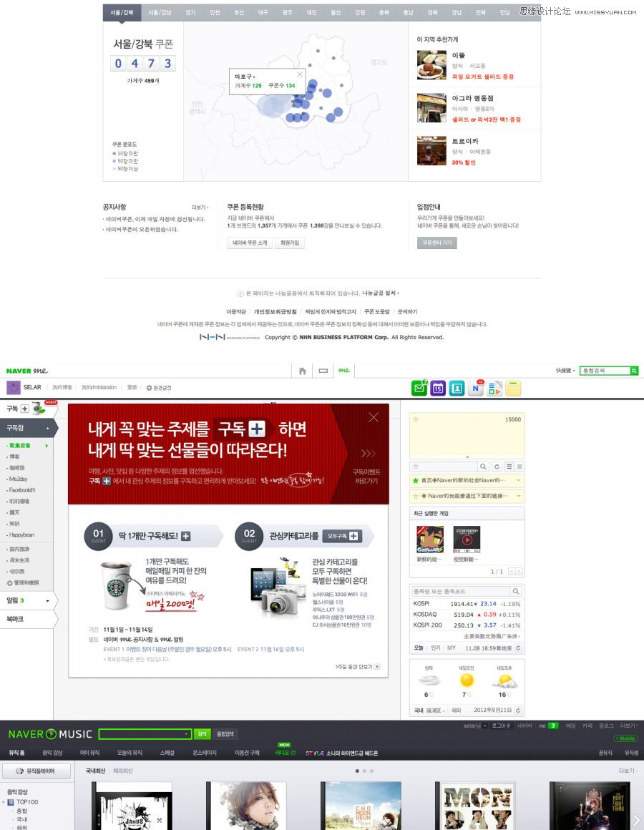Screen dimensions: 644x830
Task: Click the 쿠폰센터 가기 button
Action: (x=437, y=243)
